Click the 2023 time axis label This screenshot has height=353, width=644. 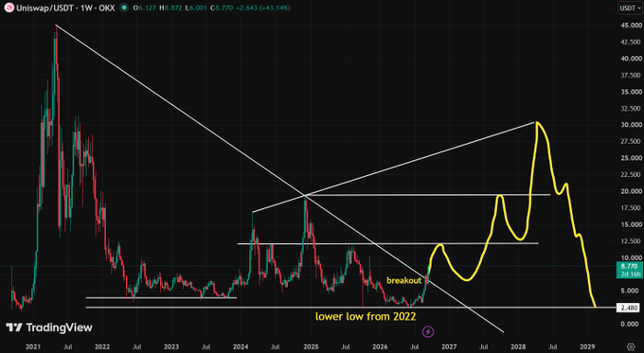[x=171, y=346]
